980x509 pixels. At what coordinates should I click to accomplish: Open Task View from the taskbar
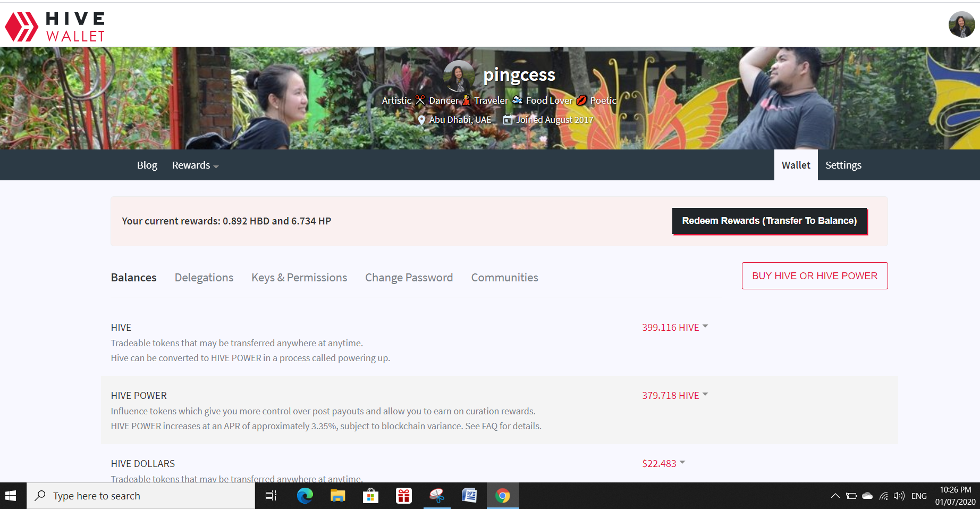pos(271,496)
